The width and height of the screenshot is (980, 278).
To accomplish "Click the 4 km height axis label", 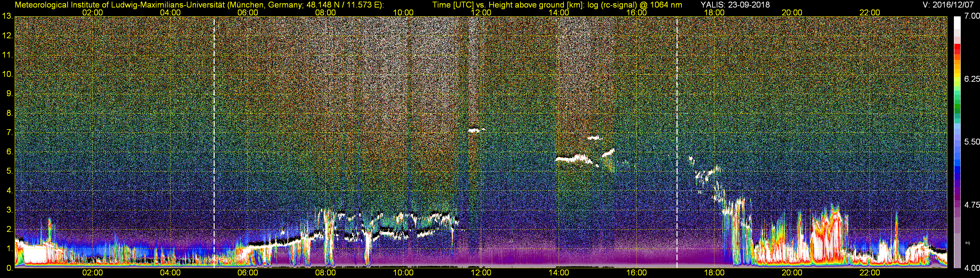I will 9,190.
